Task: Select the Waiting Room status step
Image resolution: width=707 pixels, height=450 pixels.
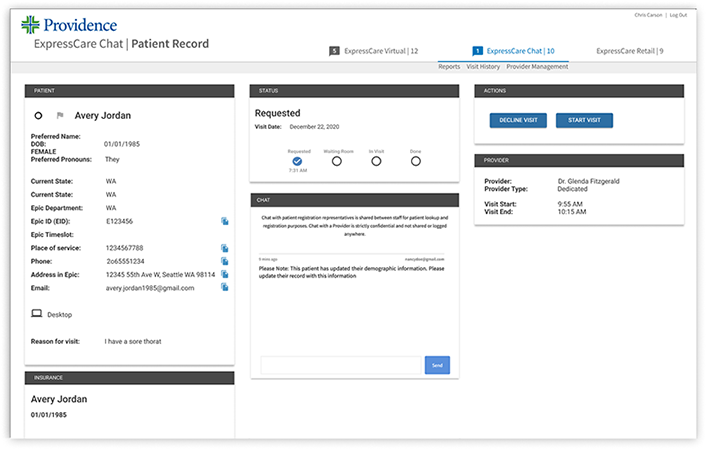Action: [337, 161]
